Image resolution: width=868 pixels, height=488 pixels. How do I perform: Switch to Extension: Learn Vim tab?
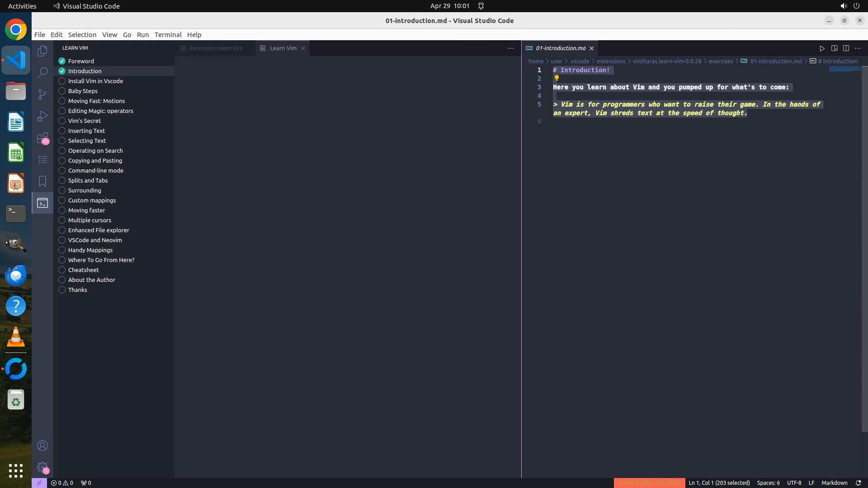point(215,48)
